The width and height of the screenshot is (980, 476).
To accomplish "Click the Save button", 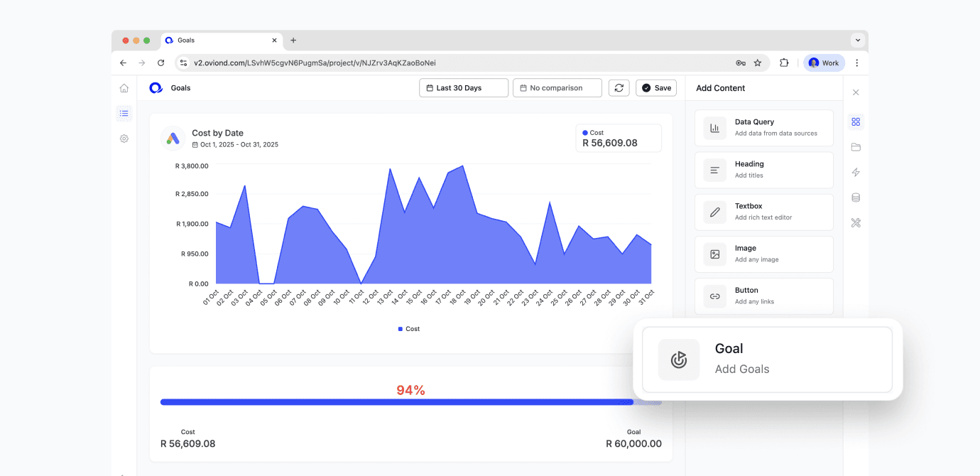I will click(x=655, y=87).
